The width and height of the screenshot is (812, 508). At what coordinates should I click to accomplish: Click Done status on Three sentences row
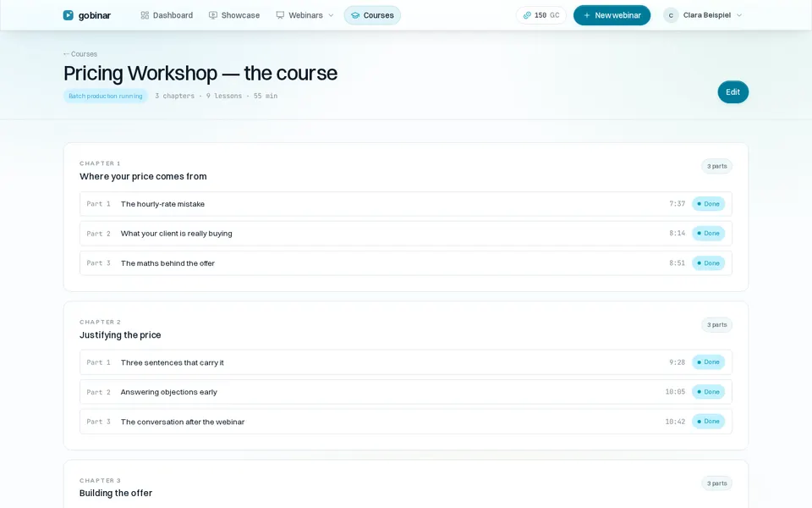tap(709, 362)
